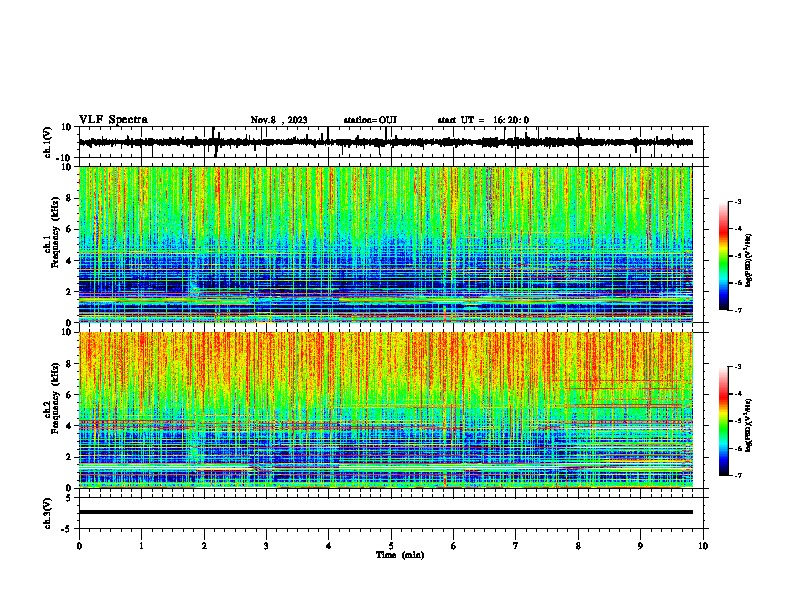Viewport: 792px width, 612px height.
Task: Click the '-7' label on ch.1 color scale
Action: tap(738, 310)
